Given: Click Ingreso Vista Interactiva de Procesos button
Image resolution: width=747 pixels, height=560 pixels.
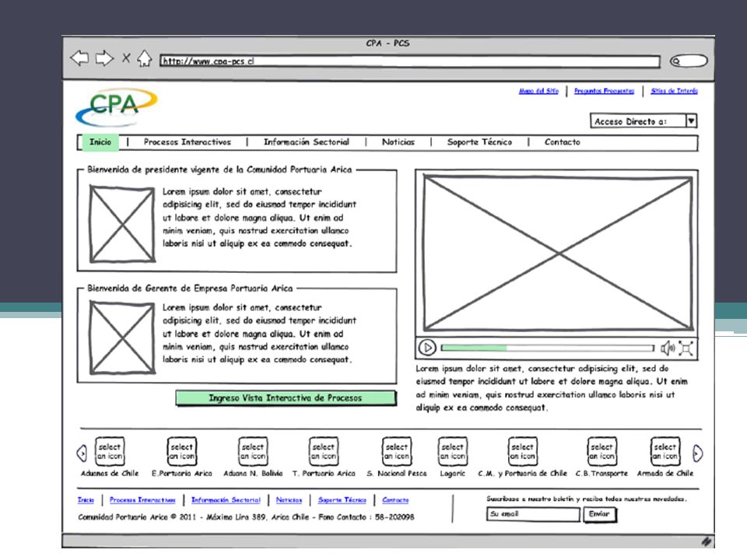Looking at the screenshot, I should click(286, 398).
